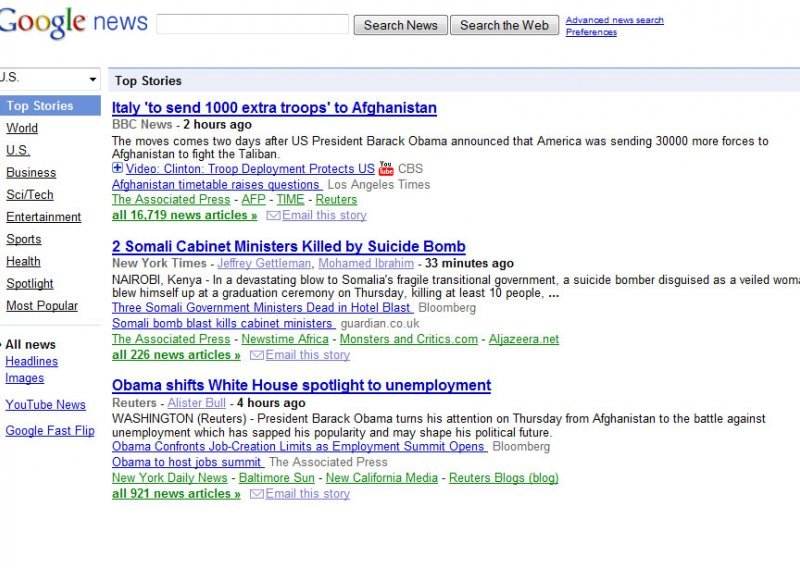Click Monsters and Critics.com link

click(409, 339)
